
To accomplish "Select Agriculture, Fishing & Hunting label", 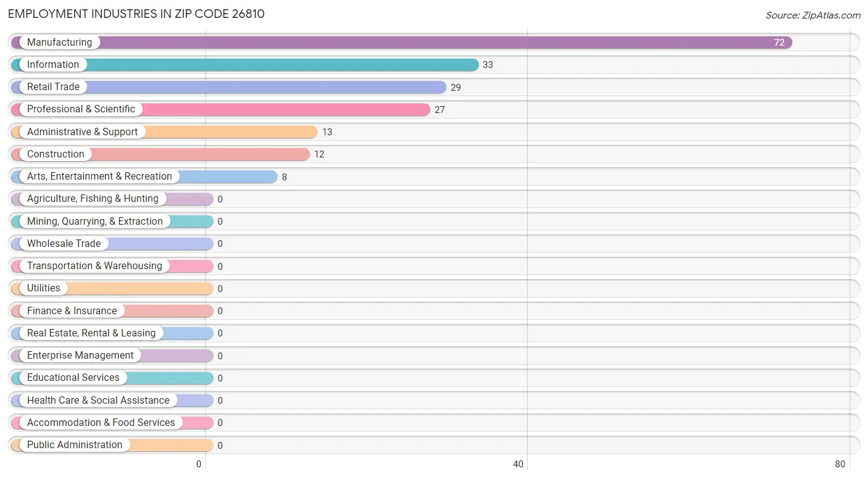I will pos(93,199).
